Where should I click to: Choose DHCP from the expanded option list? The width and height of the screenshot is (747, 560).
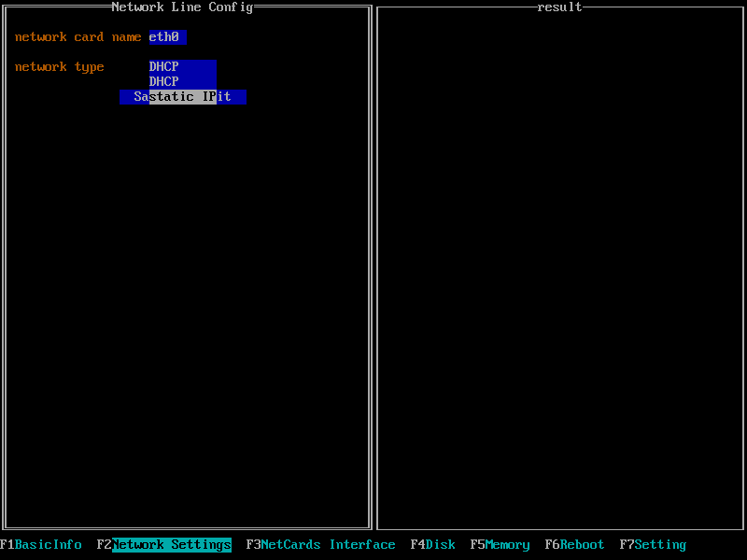182,82
